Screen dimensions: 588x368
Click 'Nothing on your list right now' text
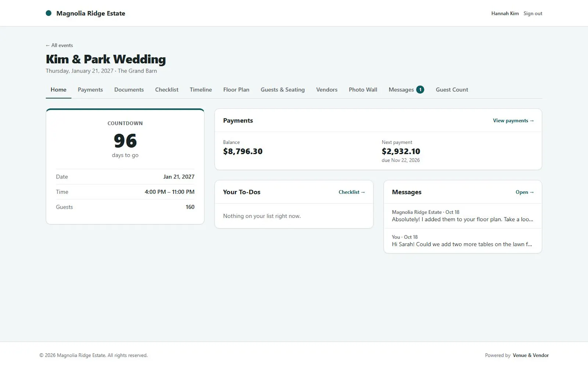click(262, 216)
